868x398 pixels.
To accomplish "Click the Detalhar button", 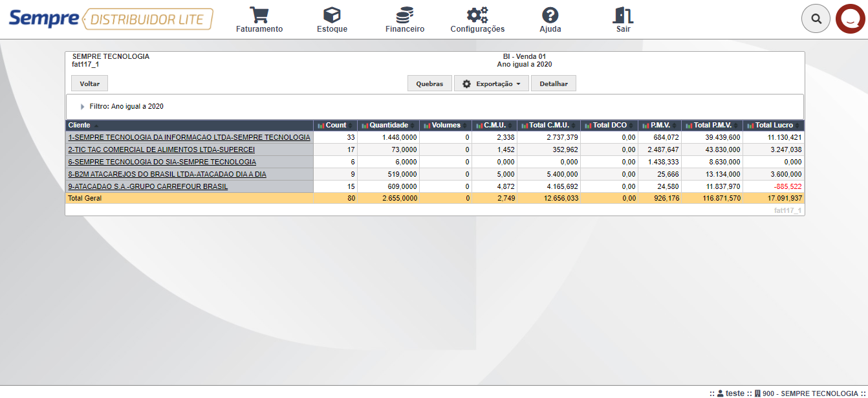I will [554, 83].
